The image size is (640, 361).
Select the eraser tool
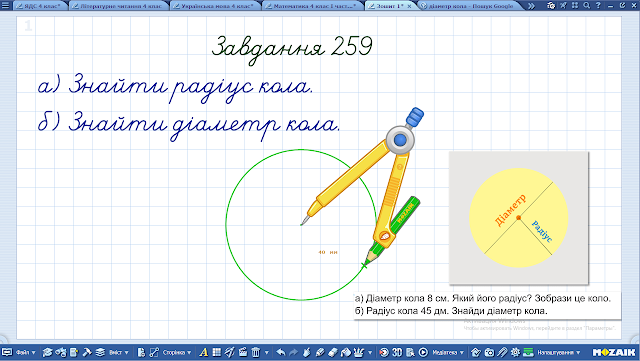pos(333,352)
